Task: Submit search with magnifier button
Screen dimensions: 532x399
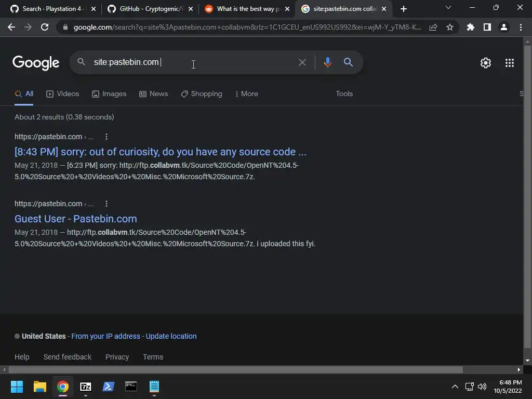Action: click(348, 62)
